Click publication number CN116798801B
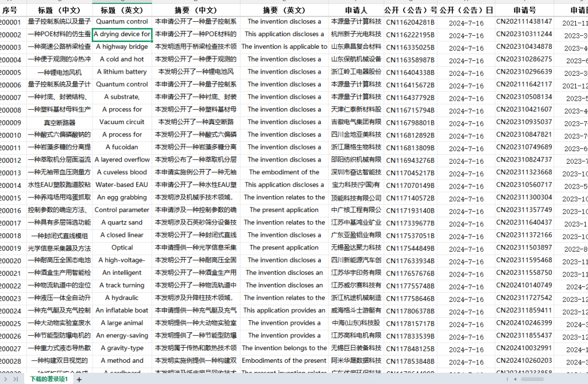 (410, 122)
